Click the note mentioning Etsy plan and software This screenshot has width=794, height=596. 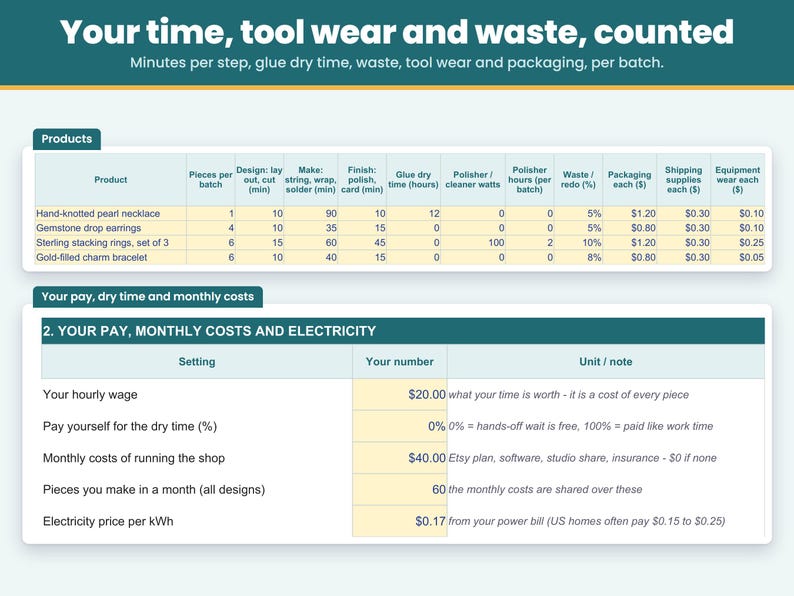tap(582, 458)
